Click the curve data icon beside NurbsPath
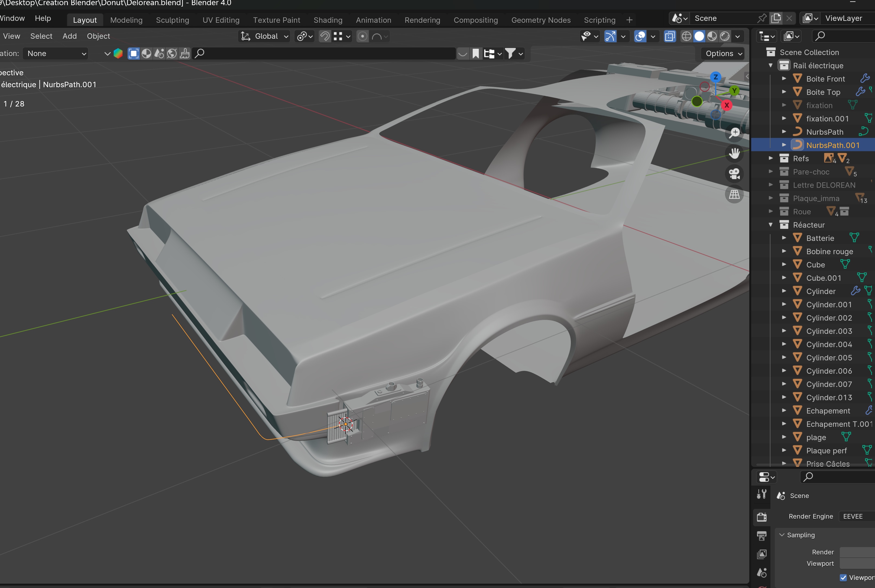This screenshot has width=875, height=588. click(x=863, y=132)
